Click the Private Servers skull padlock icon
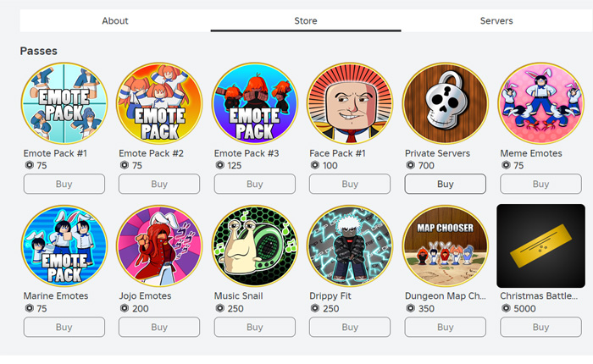 [446, 105]
